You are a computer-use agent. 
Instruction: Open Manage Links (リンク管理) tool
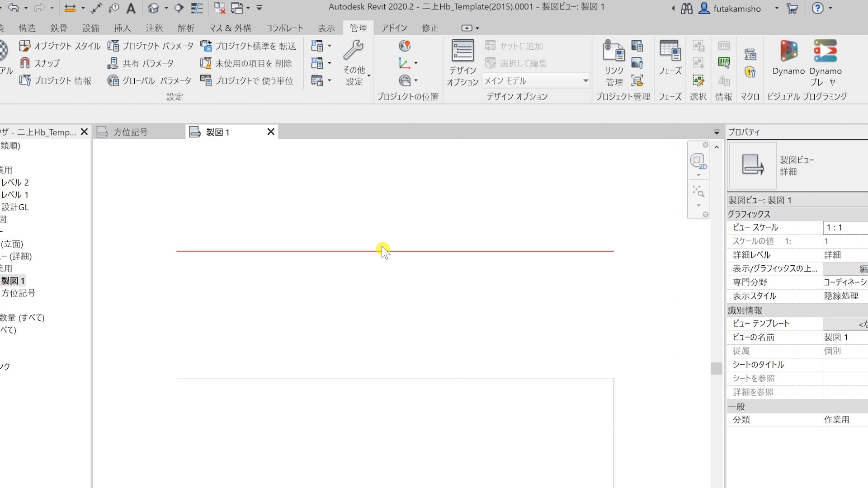613,62
